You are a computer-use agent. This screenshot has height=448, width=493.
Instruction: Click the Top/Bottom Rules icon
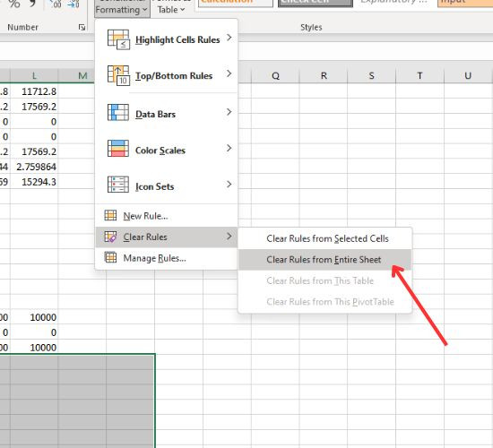118,75
